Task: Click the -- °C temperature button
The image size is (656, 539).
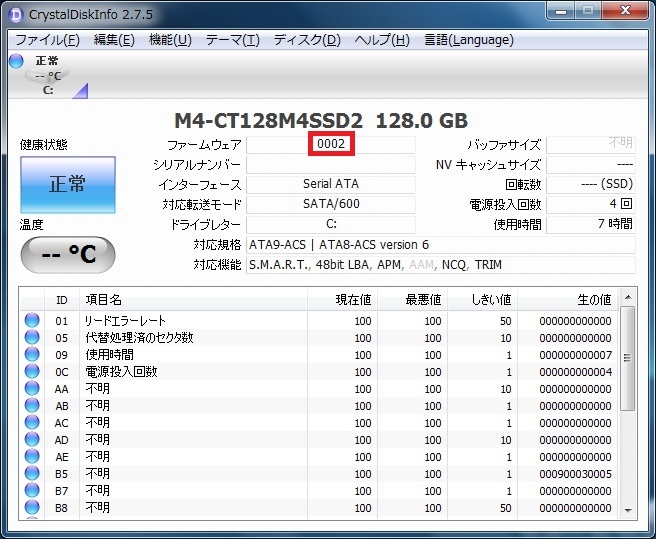Action: pos(68,254)
